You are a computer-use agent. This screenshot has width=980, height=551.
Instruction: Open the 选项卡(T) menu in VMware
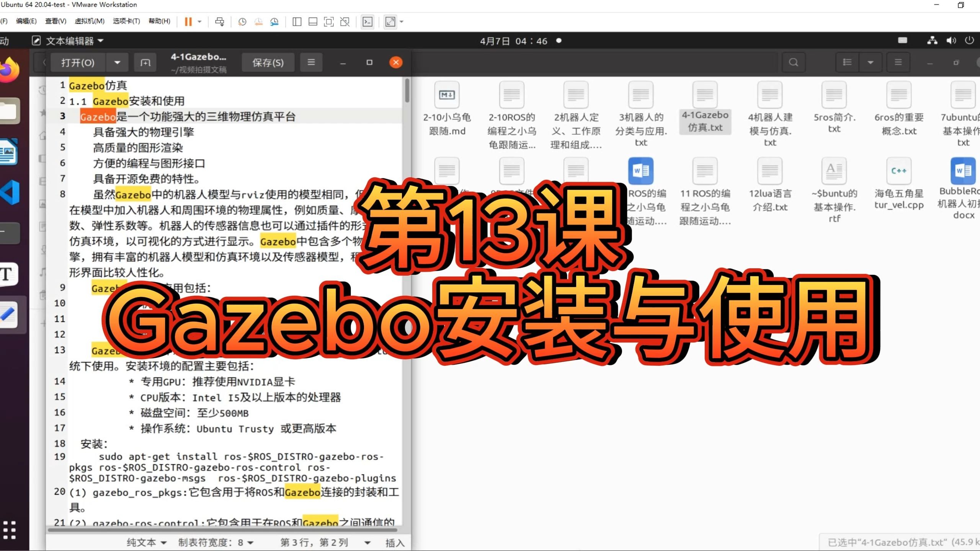[x=126, y=21]
